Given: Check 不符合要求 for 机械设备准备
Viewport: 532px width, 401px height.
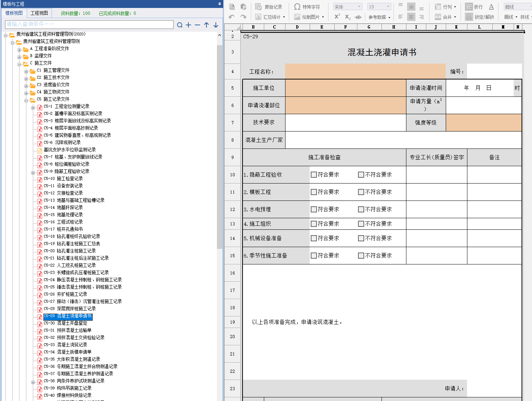Looking at the screenshot, I should point(361,238).
